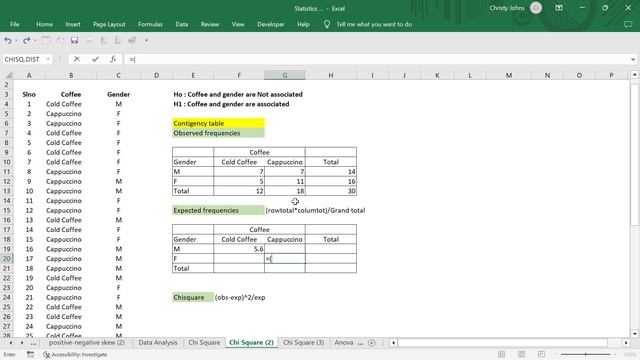Switch to Normal view icon in status bar
This screenshot has height=360, width=640.
pos(502,354)
